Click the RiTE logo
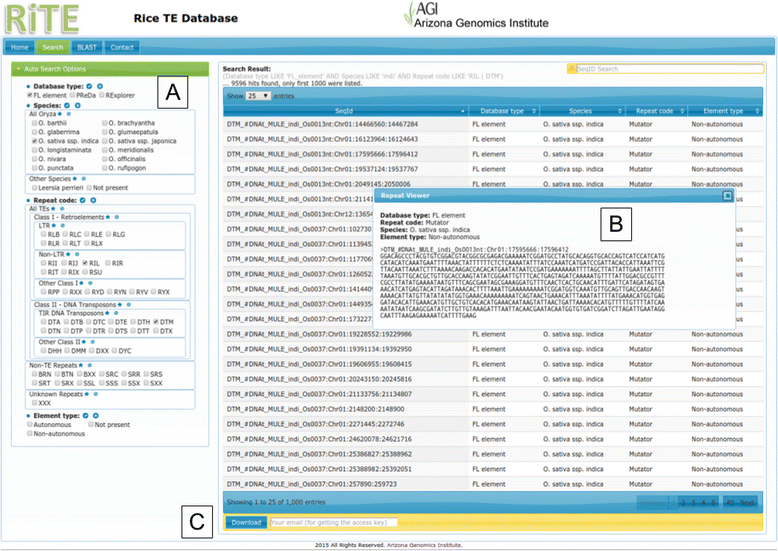 41,17
